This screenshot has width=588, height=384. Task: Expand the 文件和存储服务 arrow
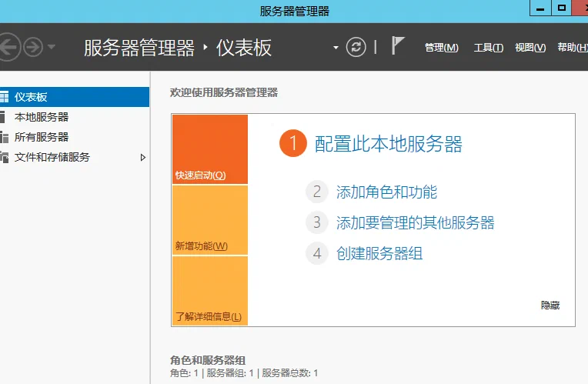click(143, 158)
